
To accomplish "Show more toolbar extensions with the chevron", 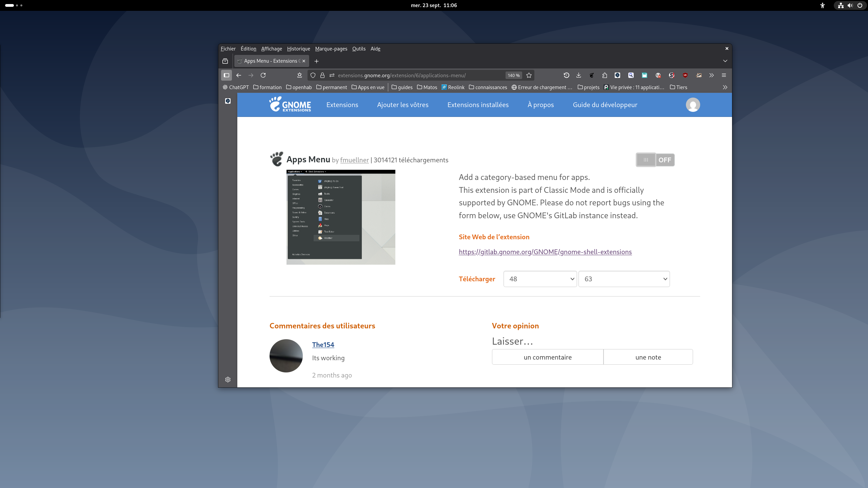I will 711,75.
